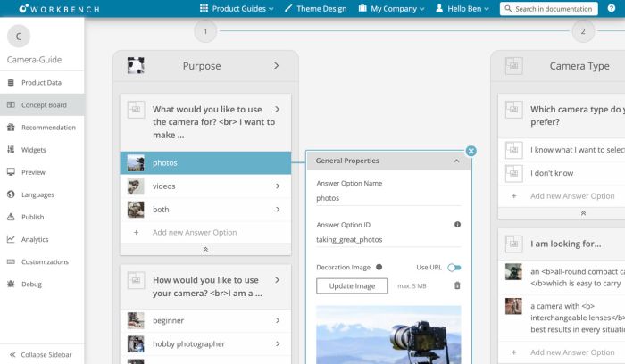Delete the decoration image with trash icon
This screenshot has width=625, height=364.
coord(457,285)
